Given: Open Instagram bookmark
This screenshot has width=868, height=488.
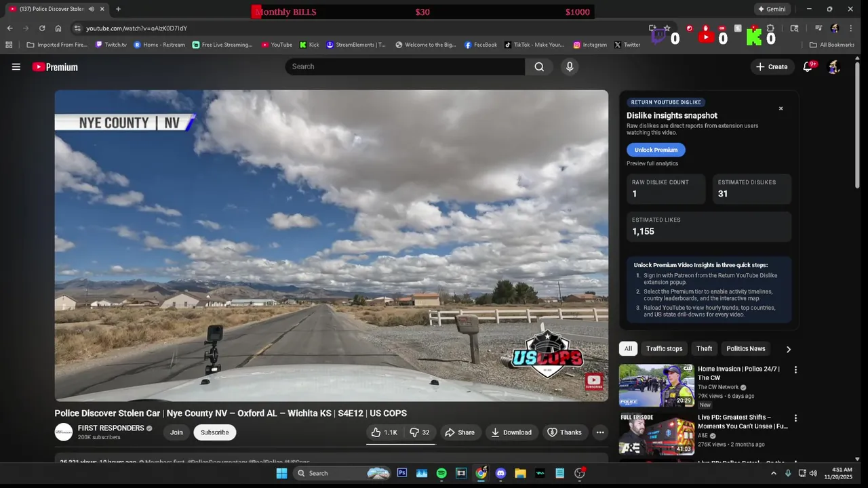Looking at the screenshot, I should [x=590, y=45].
